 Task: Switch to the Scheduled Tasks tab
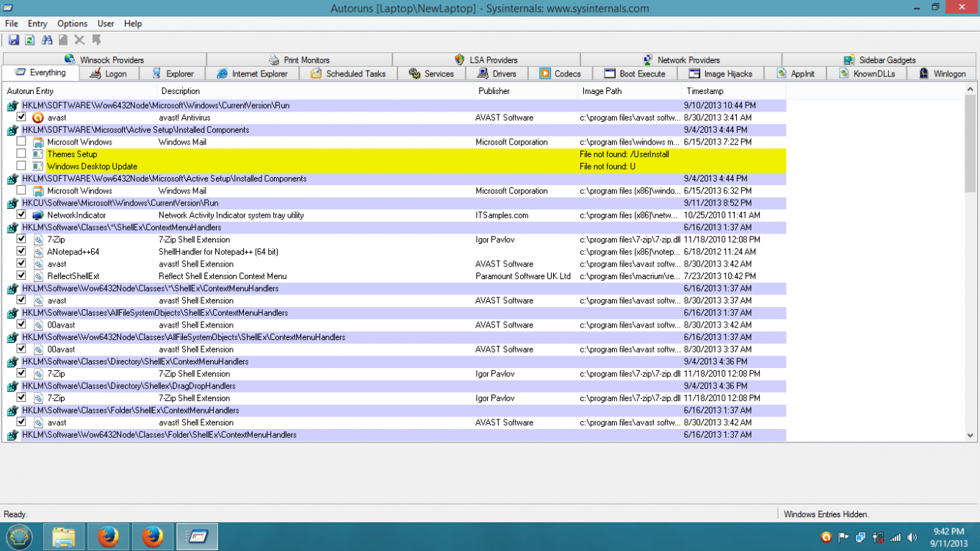348,73
